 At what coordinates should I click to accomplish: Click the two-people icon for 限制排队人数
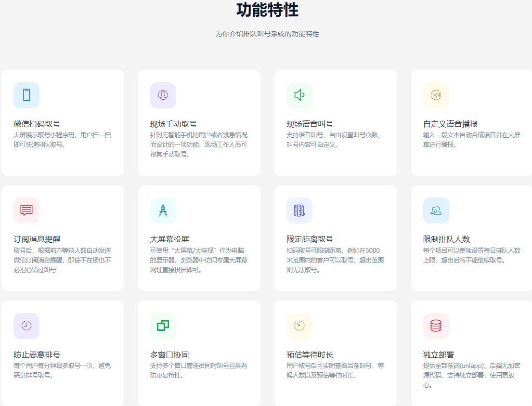coord(436,210)
